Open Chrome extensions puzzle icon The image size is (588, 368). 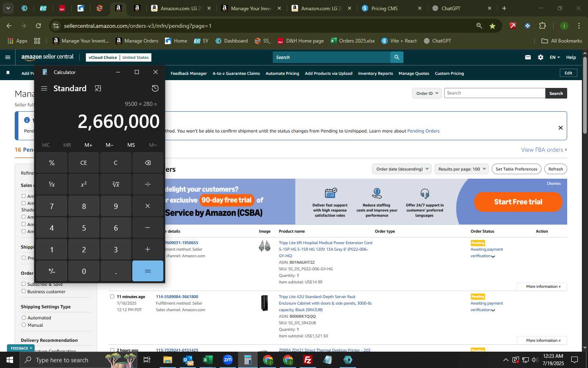click(x=542, y=26)
